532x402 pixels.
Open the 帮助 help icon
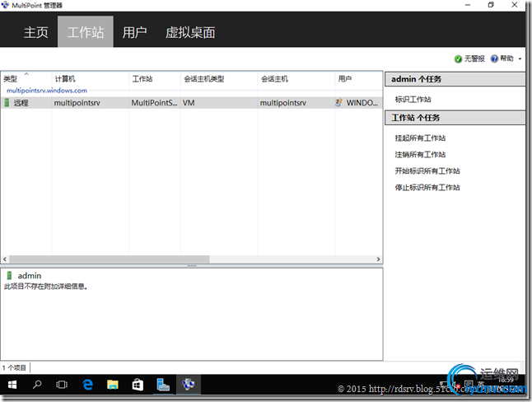coord(494,58)
